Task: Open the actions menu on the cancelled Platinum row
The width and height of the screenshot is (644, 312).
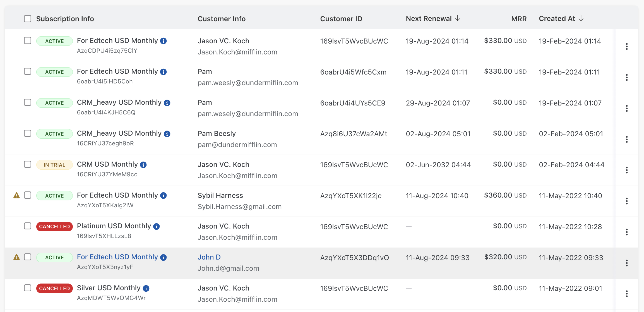Action: coord(627,232)
